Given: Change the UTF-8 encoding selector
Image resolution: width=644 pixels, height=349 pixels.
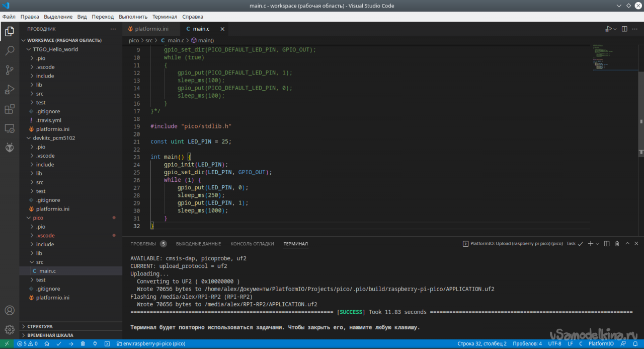Looking at the screenshot, I should click(x=554, y=344).
